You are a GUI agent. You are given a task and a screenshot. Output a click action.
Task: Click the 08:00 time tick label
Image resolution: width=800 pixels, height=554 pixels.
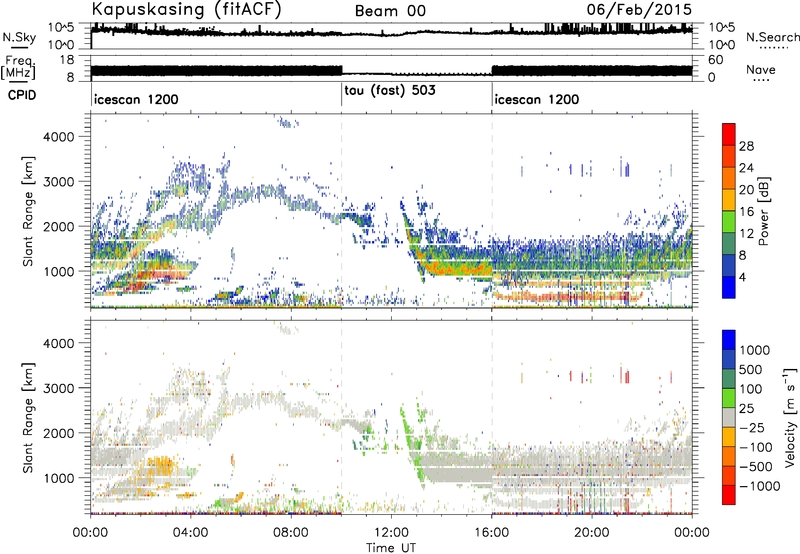[x=291, y=533]
